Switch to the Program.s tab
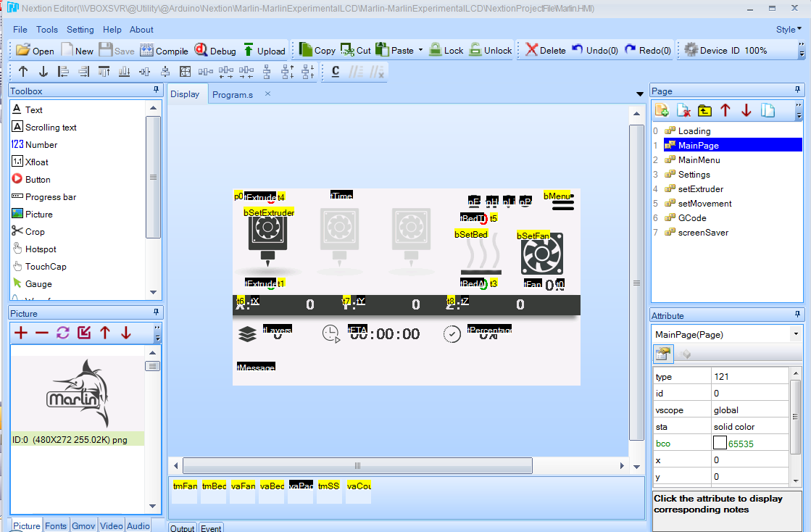The image size is (811, 532). pyautogui.click(x=232, y=95)
